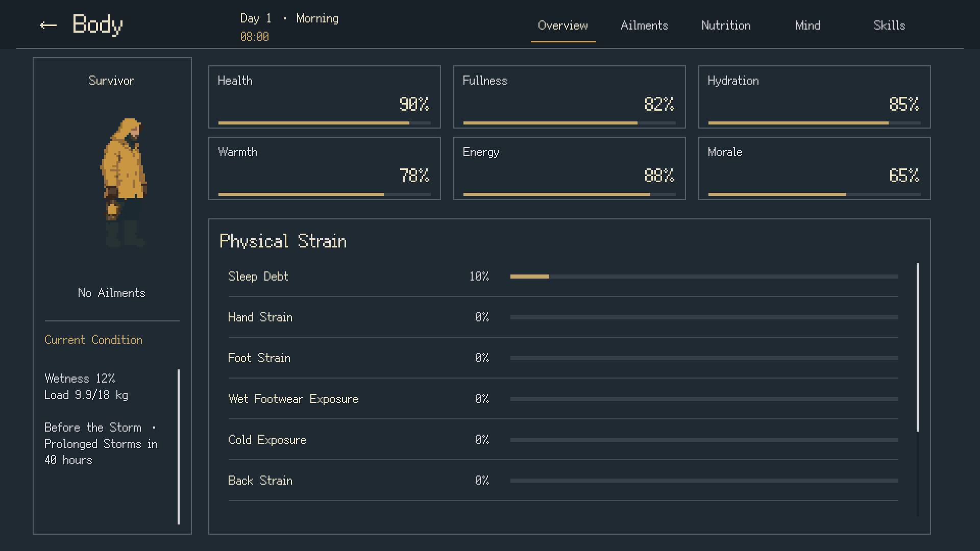Click the Day 1 Morning label

(x=289, y=18)
